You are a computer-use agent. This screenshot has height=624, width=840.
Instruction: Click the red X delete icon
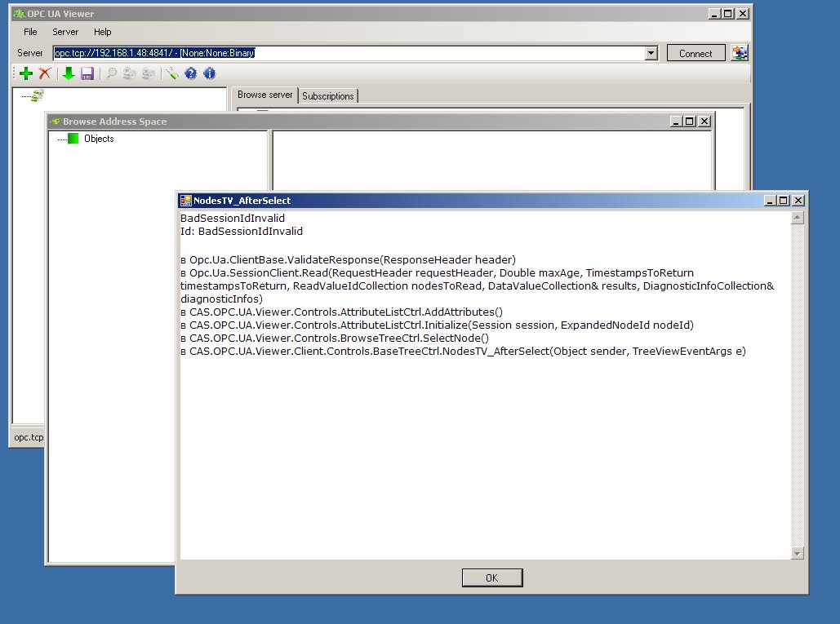coord(45,73)
